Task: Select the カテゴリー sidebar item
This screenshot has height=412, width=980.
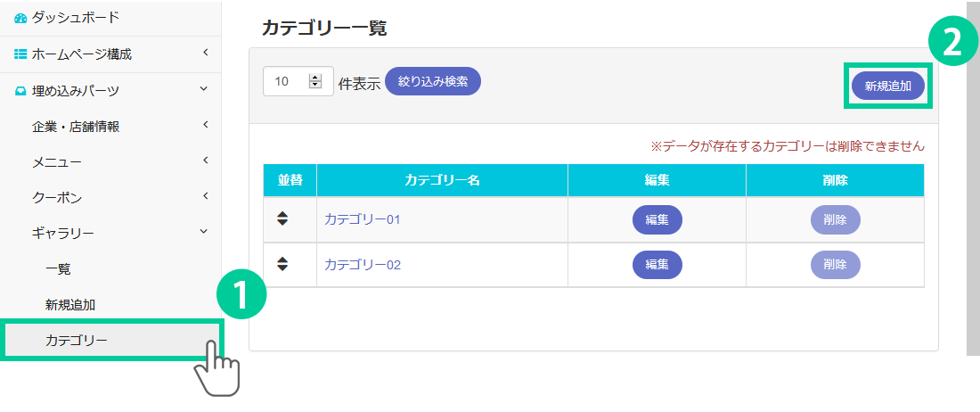Action: (77, 340)
